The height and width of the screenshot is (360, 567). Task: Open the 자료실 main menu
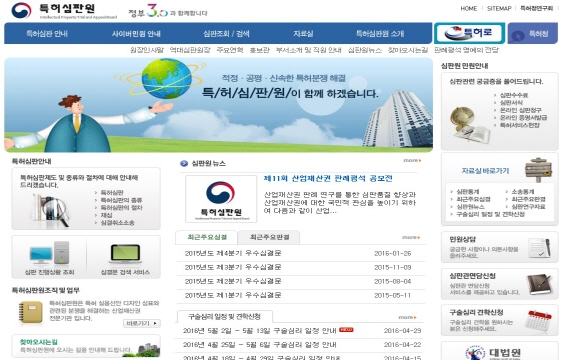pos(303,34)
